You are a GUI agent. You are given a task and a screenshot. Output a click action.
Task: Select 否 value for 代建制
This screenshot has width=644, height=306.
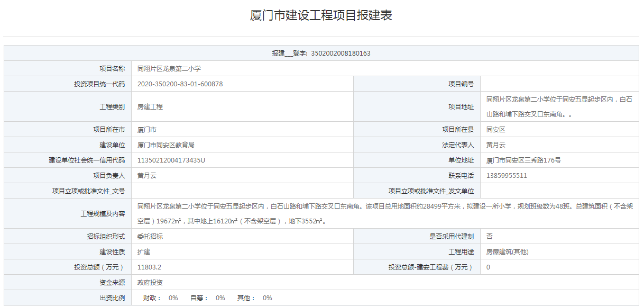[490, 237]
